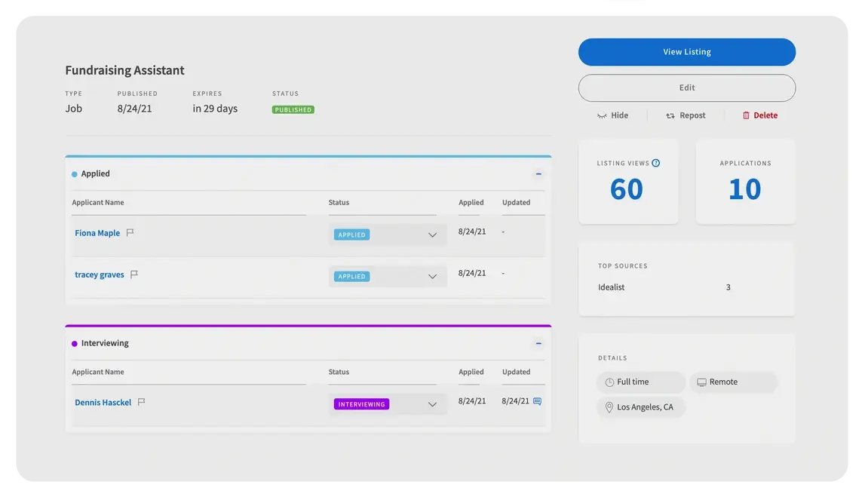This screenshot has height=497, width=868.
Task: Collapse the Interviewing section
Action: click(538, 343)
